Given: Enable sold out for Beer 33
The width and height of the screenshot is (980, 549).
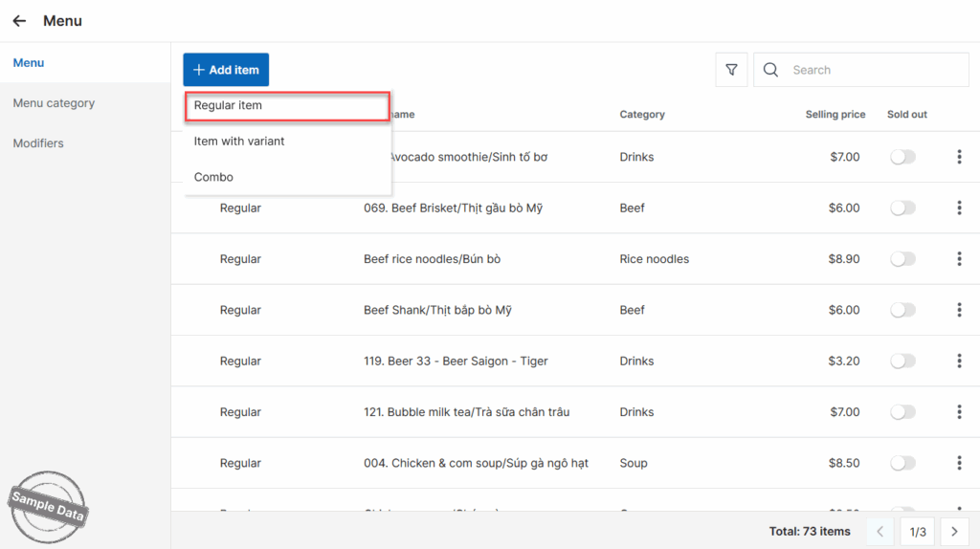Looking at the screenshot, I should (x=902, y=362).
